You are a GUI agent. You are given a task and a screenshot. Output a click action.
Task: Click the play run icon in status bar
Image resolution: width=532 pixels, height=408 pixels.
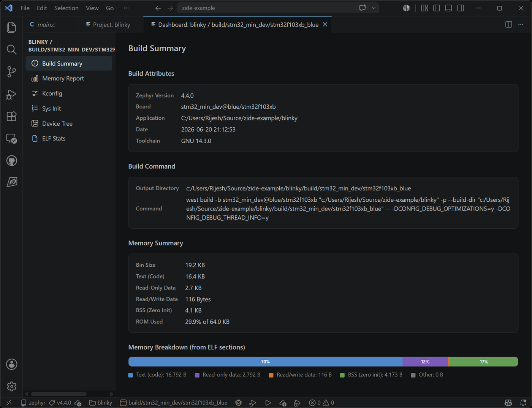(x=268, y=403)
